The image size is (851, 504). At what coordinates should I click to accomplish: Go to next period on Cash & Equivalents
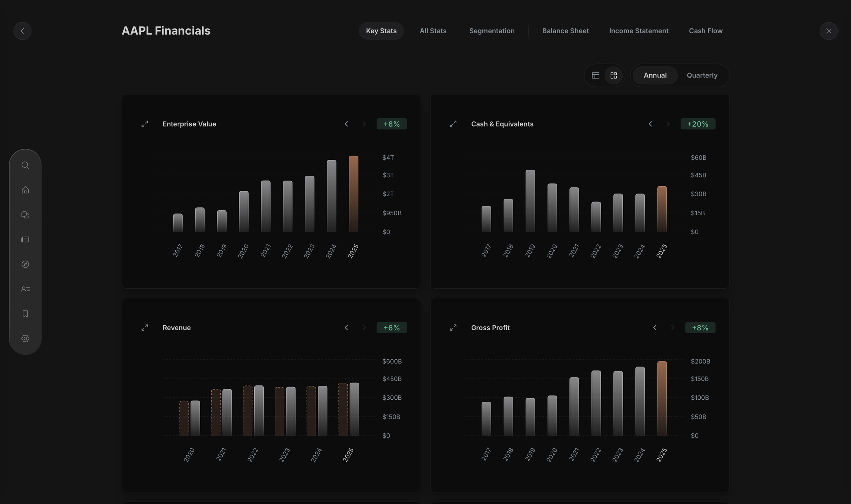point(668,124)
